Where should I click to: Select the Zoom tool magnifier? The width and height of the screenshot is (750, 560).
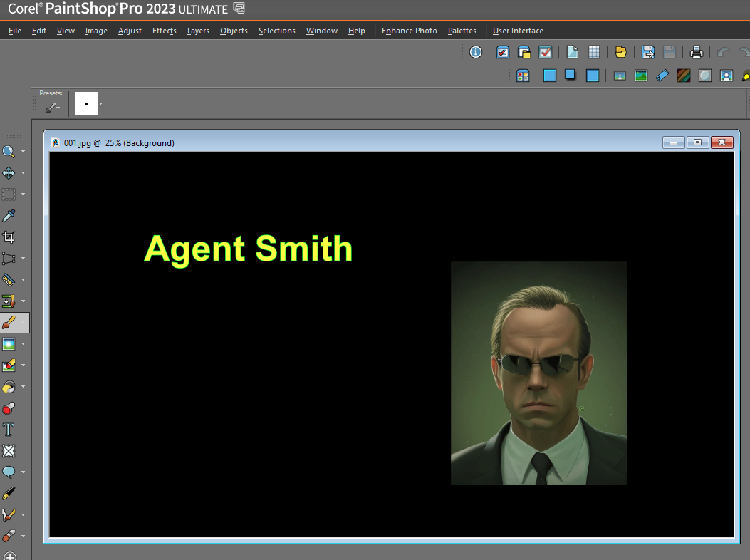(x=9, y=151)
